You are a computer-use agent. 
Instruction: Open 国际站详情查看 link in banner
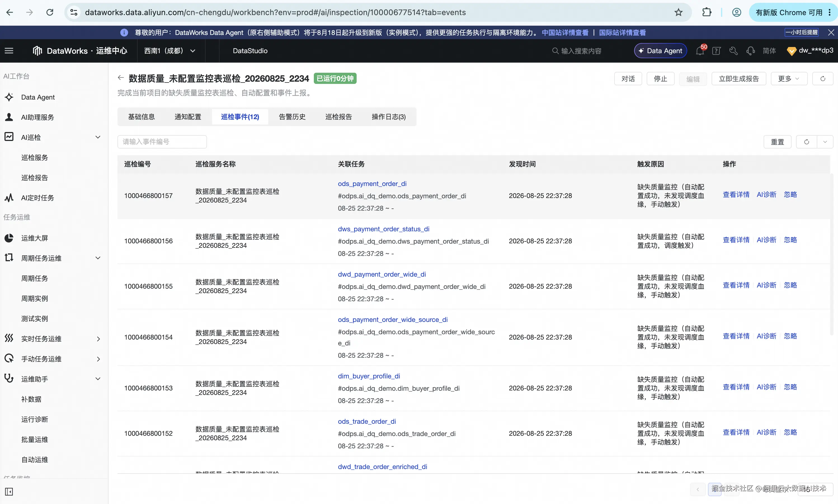click(622, 33)
